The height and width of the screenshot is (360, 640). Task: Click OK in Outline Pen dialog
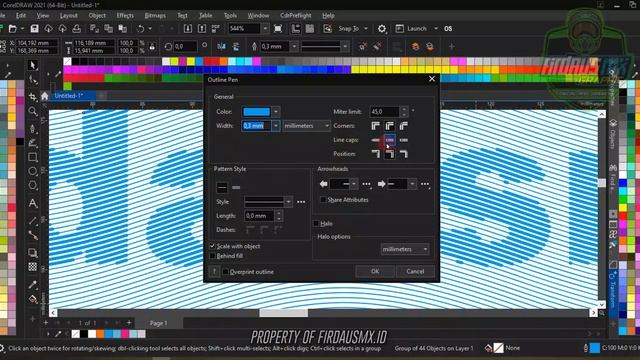pos(375,271)
